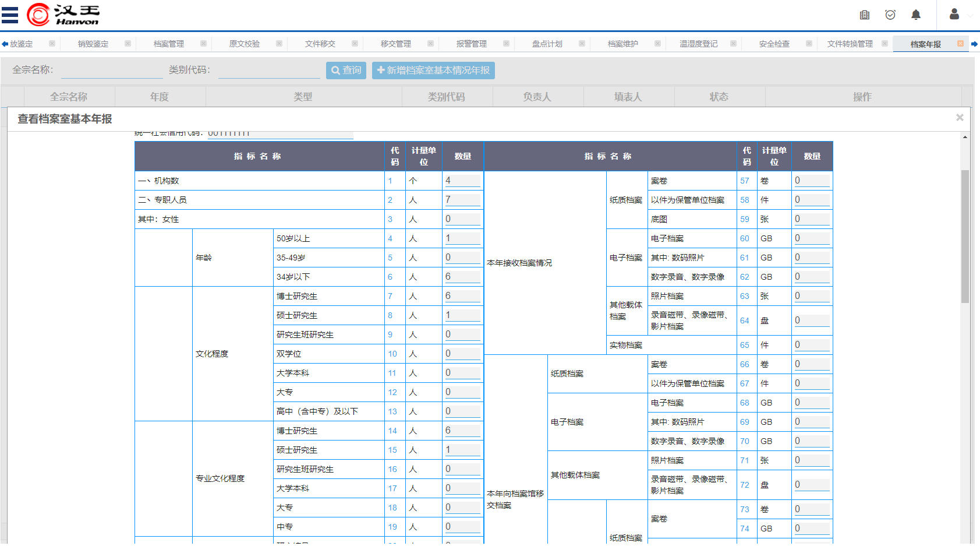Open the notification bell
This screenshot has height=546, width=980.
[916, 15]
